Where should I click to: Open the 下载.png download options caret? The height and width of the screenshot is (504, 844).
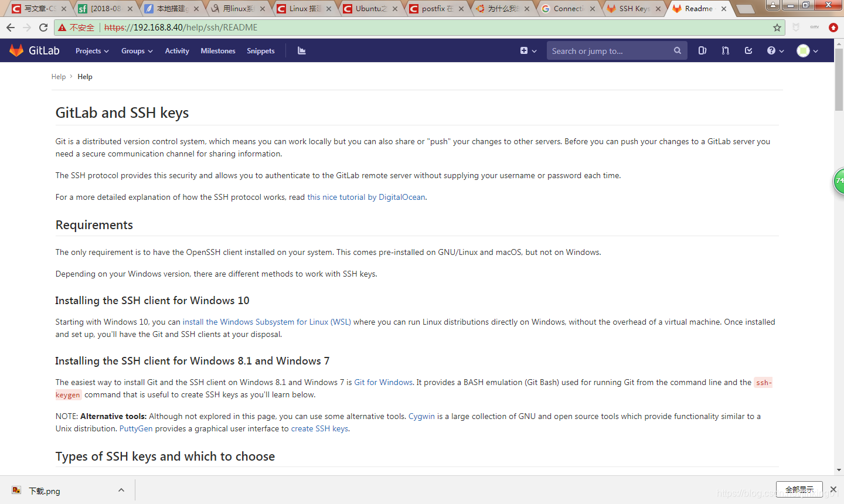[x=121, y=490]
